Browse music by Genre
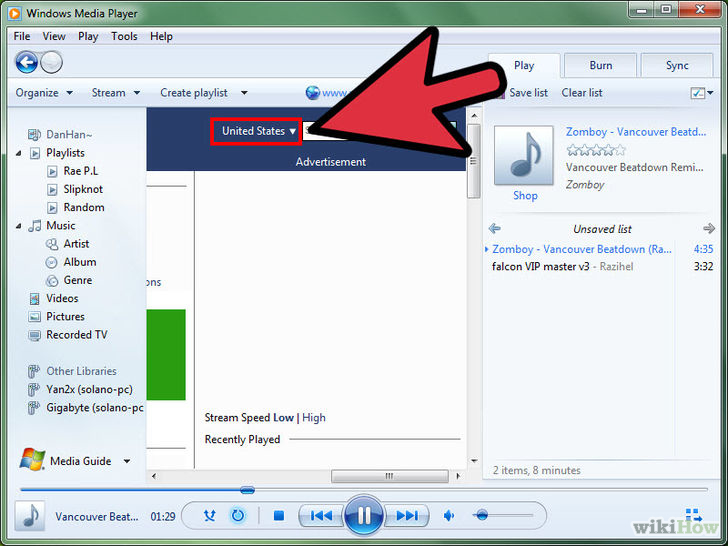 coord(78,280)
